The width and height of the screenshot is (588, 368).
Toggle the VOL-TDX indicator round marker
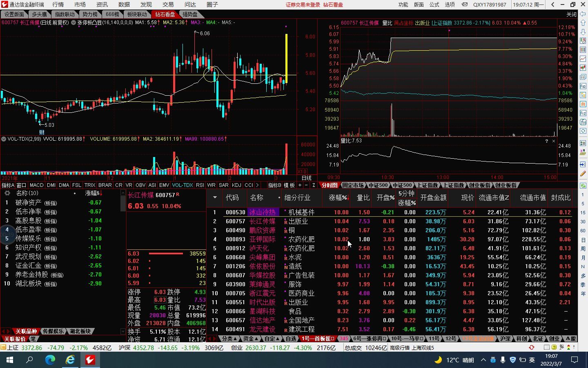click(4, 139)
